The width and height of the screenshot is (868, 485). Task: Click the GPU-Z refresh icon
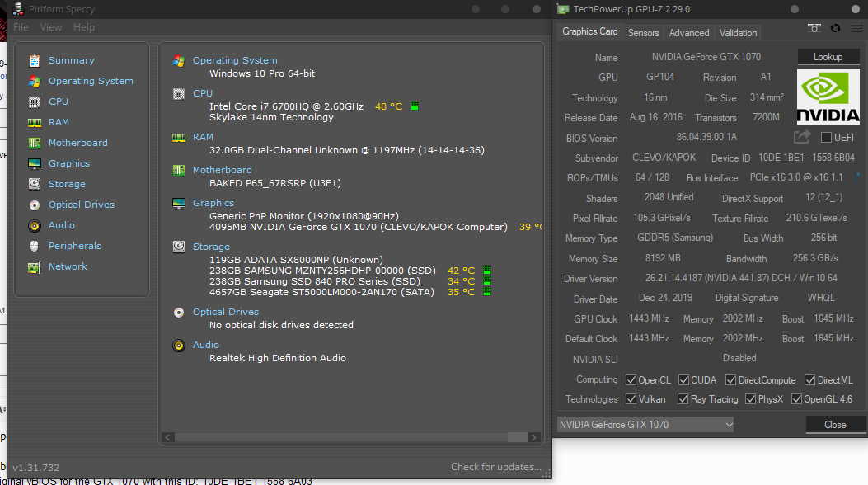coord(835,28)
